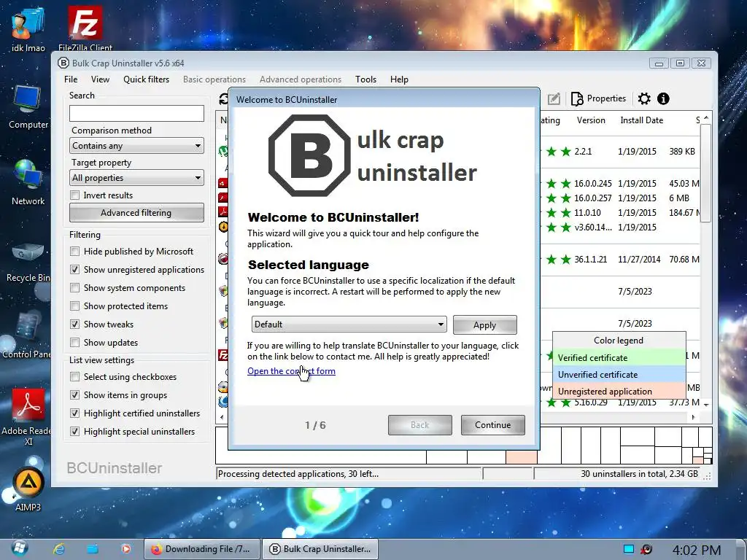Viewport: 747px width, 560px height.
Task: Click the peach block in the treemap
Action: click(521, 458)
